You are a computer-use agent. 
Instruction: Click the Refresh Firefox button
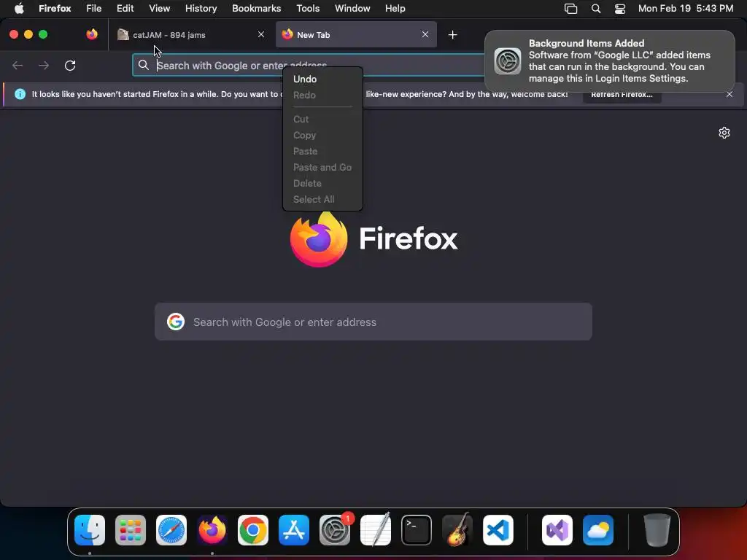(622, 94)
